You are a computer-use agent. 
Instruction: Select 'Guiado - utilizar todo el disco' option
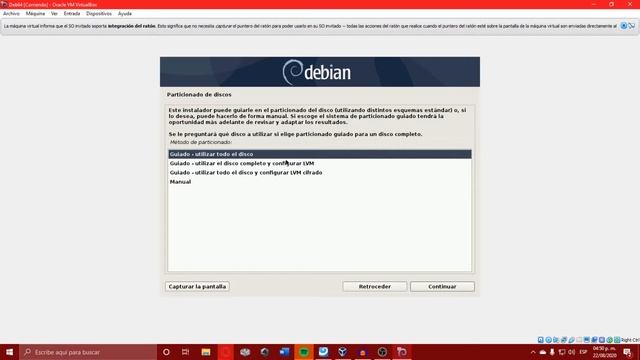320,154
